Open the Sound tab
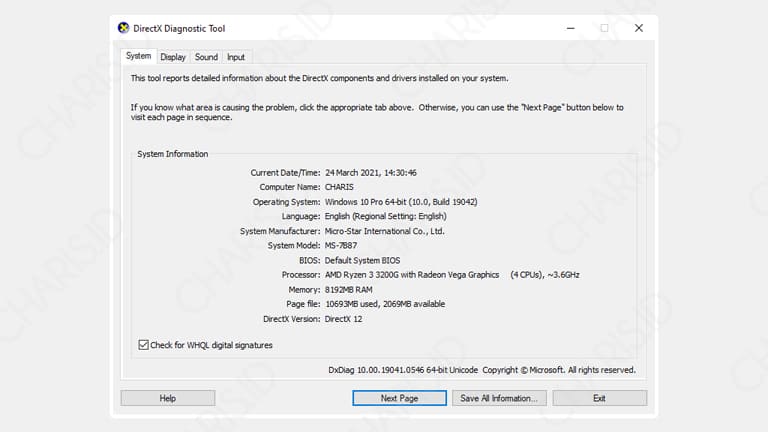This screenshot has height=432, width=768. coord(206,57)
